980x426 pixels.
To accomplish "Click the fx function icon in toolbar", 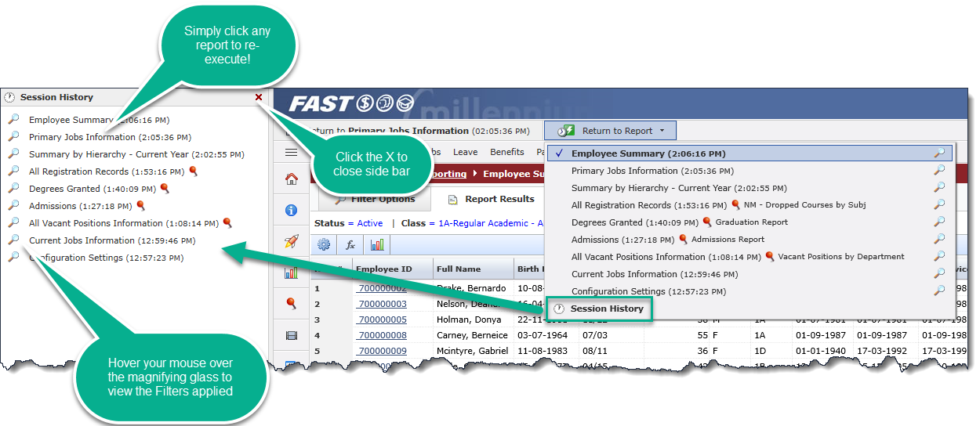I will 350,244.
